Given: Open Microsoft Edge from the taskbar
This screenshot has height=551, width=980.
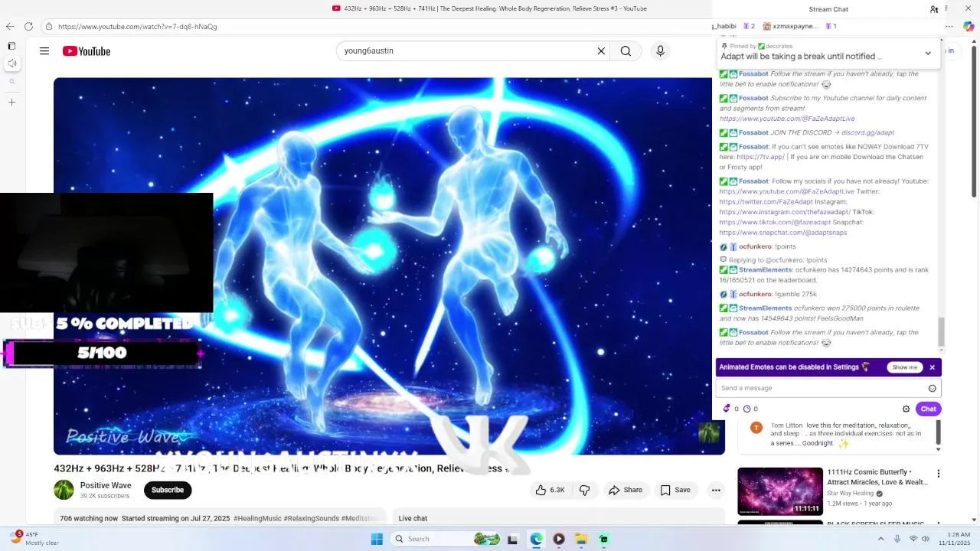Looking at the screenshot, I should click(x=536, y=539).
